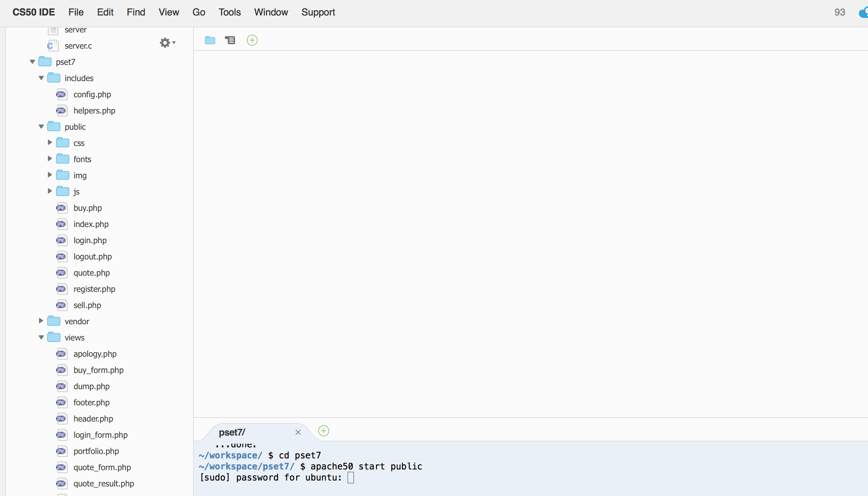Select the Window menu
Screen dimensions: 868x496
tap(270, 12)
